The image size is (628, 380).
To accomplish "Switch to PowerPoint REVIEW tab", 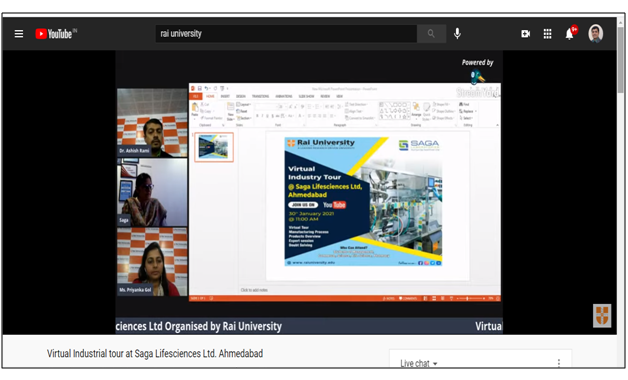I will 325,96.
